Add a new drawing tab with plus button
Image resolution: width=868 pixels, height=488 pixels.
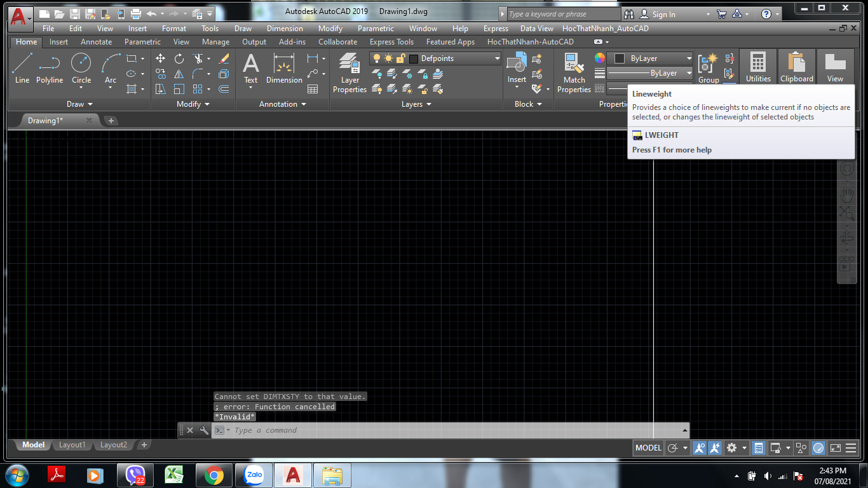111,121
